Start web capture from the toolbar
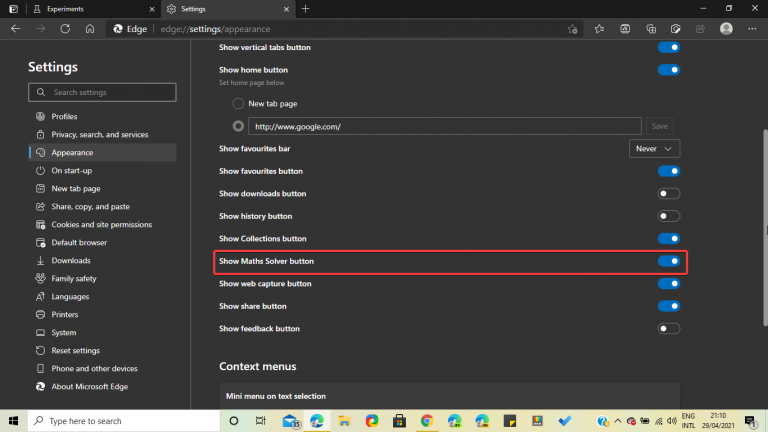 pyautogui.click(x=675, y=29)
